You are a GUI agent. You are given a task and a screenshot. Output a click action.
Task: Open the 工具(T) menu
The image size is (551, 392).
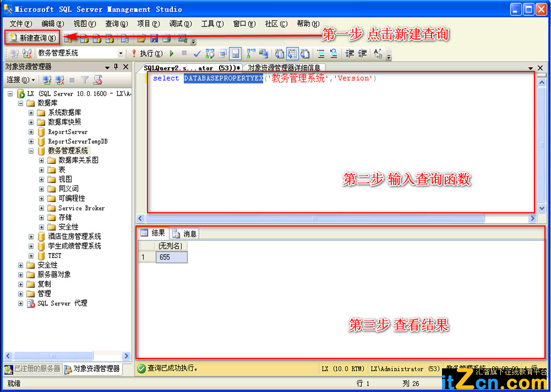pos(212,24)
